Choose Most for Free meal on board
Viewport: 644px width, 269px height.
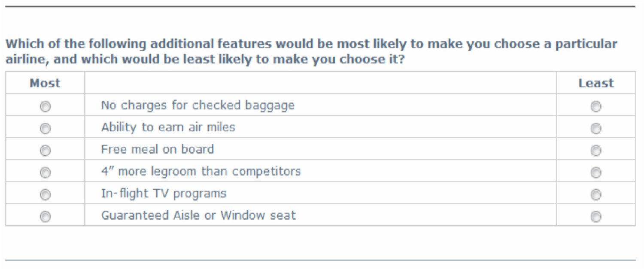tap(45, 151)
